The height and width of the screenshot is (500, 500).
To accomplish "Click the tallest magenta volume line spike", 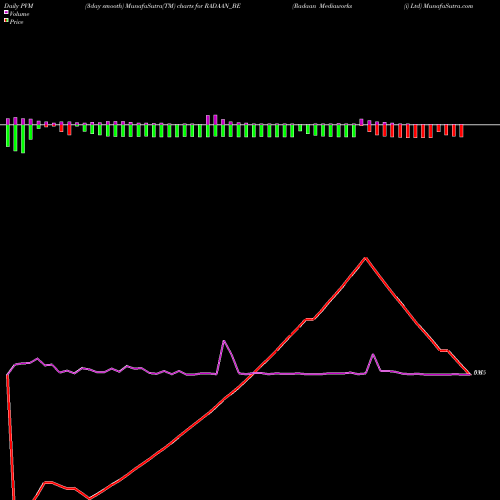I will [x=224, y=341].
